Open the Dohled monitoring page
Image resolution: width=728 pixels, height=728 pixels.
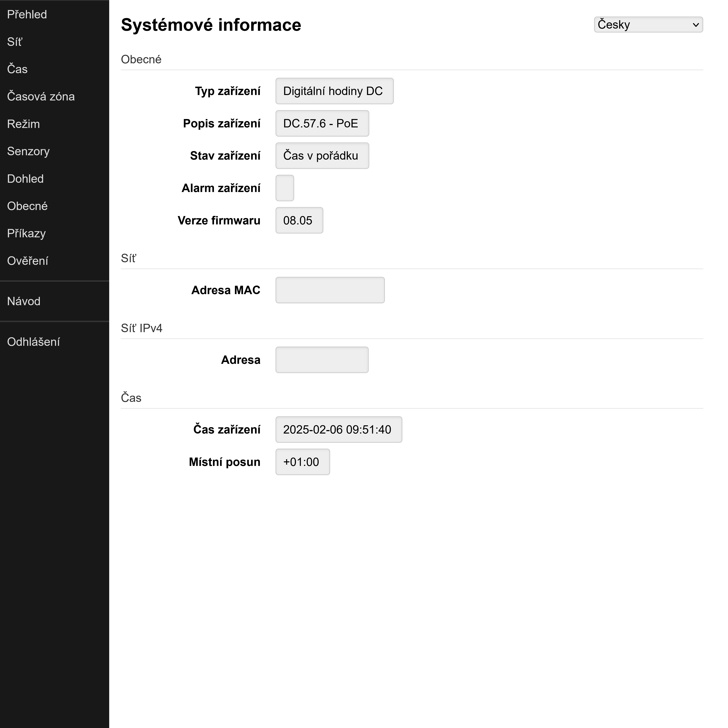pyautogui.click(x=25, y=179)
